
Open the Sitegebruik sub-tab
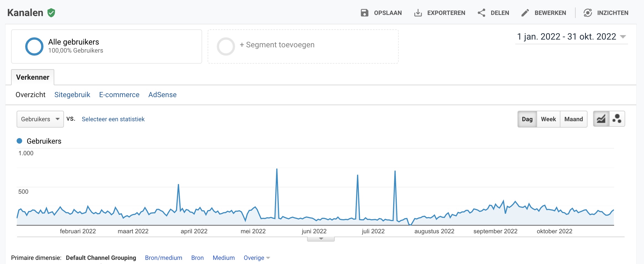(72, 95)
